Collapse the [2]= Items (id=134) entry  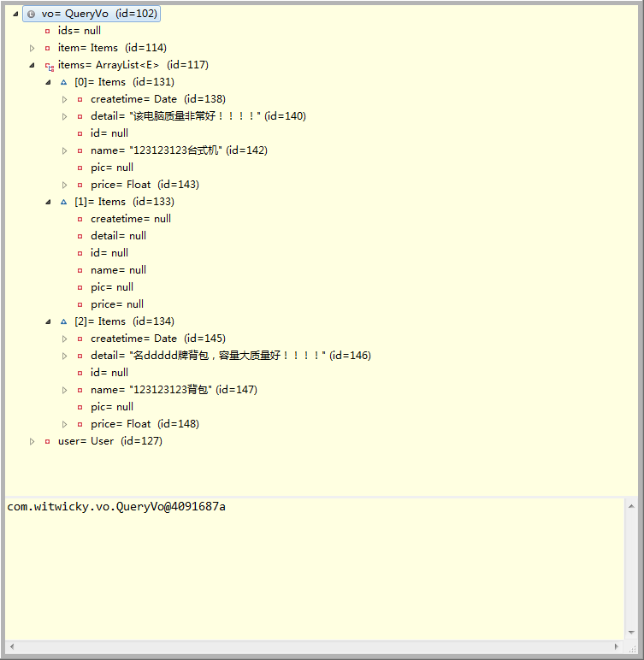(49, 321)
